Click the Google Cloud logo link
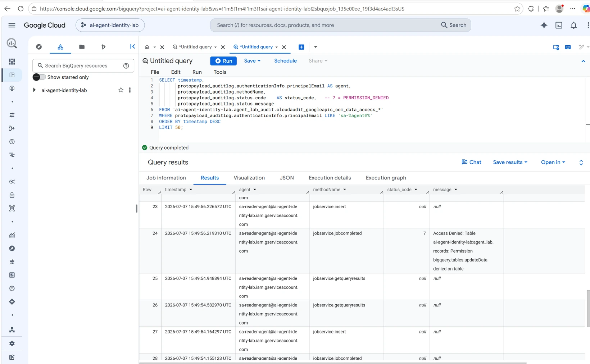The width and height of the screenshot is (590, 364). [x=45, y=25]
